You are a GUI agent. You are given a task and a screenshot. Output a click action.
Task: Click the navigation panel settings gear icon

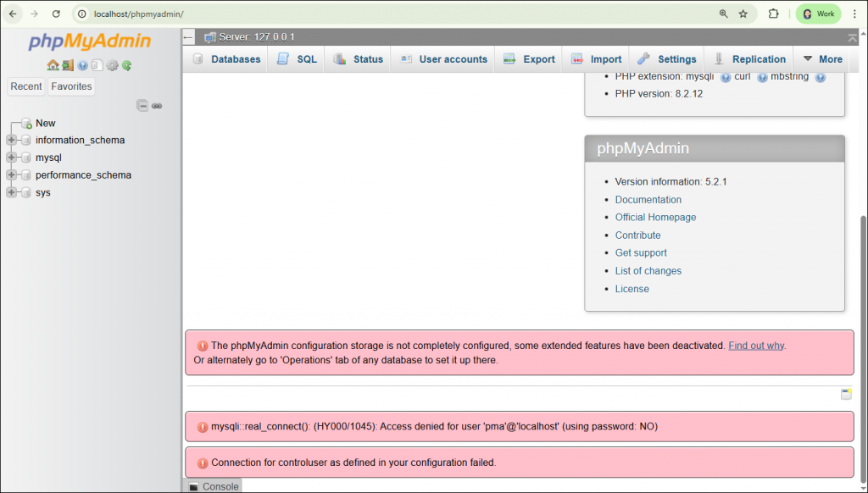[x=112, y=65]
